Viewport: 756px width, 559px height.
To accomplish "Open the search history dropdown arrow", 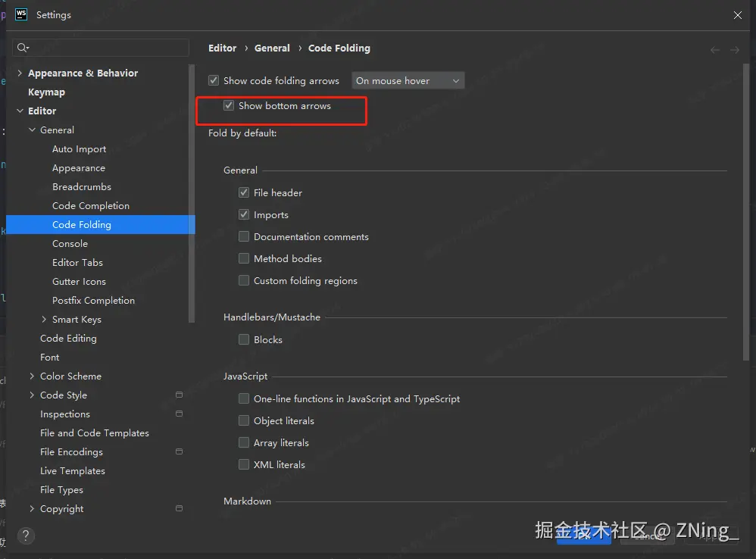I will 28,47.
